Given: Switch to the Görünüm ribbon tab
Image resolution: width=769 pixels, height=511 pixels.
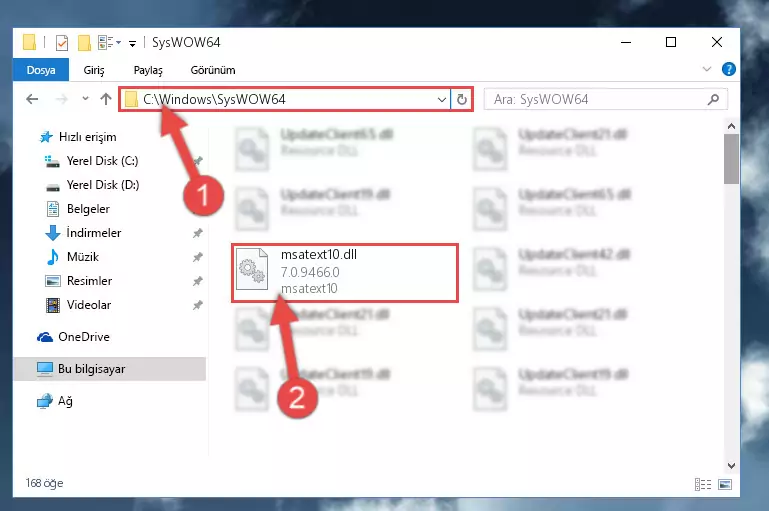Looking at the screenshot, I should [x=213, y=70].
